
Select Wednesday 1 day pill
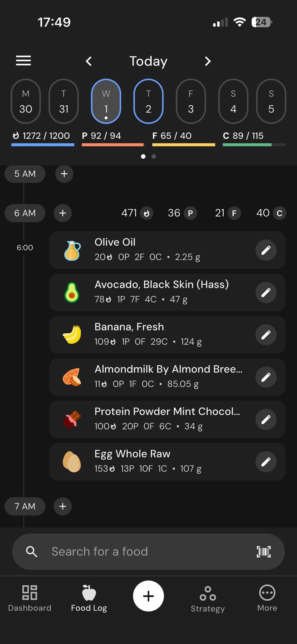106,101
